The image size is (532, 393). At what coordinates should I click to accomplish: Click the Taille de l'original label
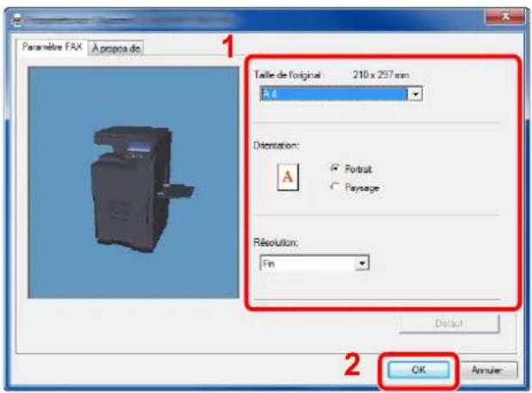pos(288,75)
